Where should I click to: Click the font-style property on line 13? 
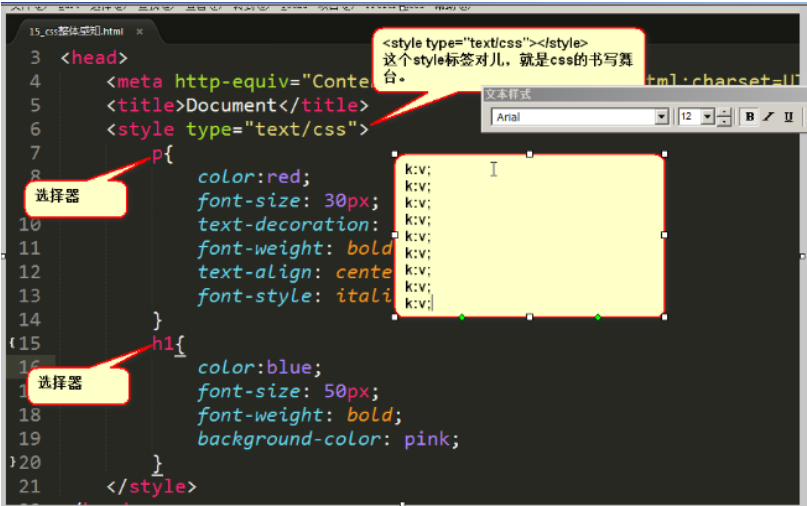255,296
